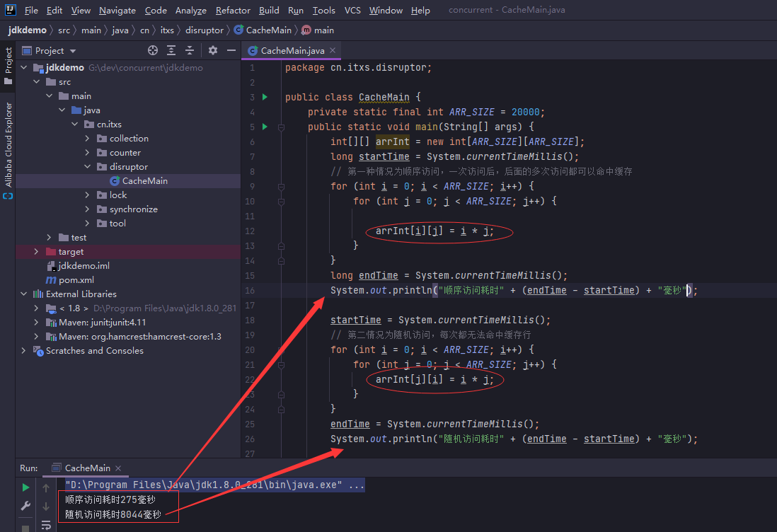Click main method in the breadcrumb bar

click(x=318, y=30)
